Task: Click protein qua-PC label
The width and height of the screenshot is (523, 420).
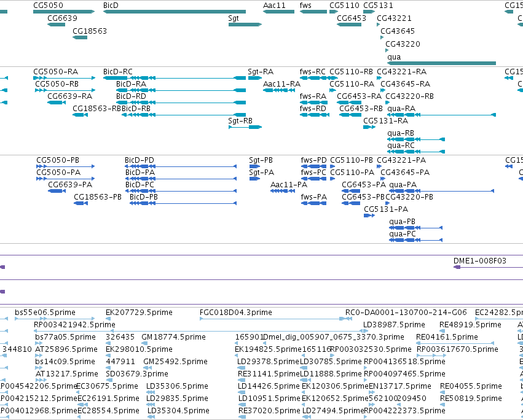Action: (x=403, y=234)
